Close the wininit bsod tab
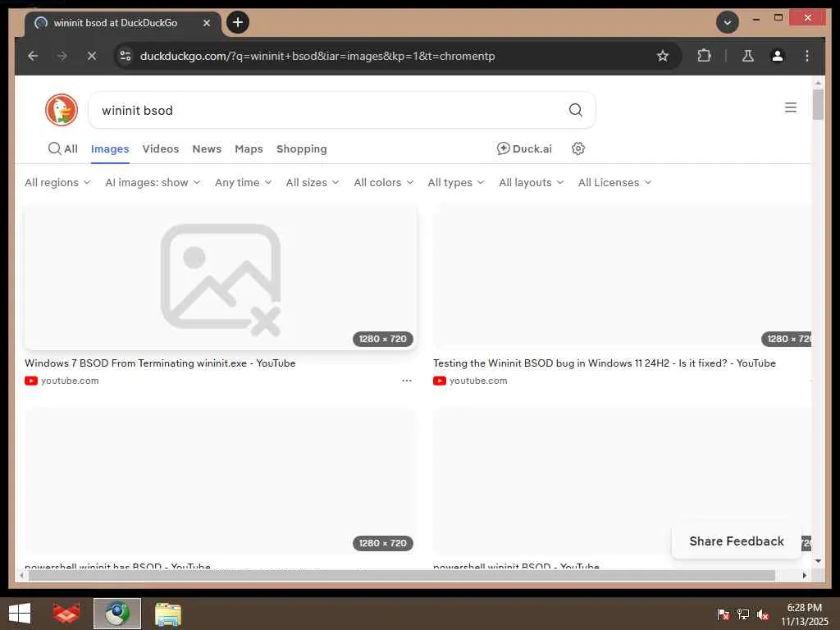This screenshot has height=630, width=840. tap(207, 23)
